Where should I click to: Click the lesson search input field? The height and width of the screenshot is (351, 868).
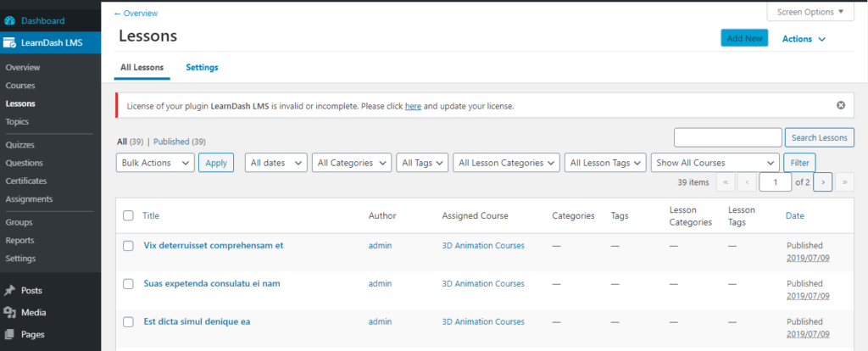click(727, 137)
